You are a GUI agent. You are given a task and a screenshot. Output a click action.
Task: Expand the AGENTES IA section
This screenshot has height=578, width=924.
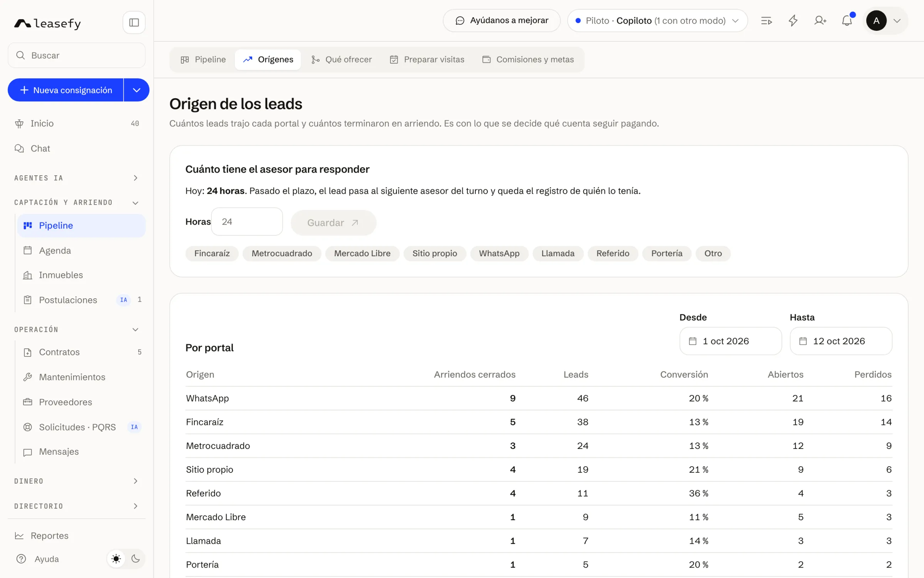point(77,178)
